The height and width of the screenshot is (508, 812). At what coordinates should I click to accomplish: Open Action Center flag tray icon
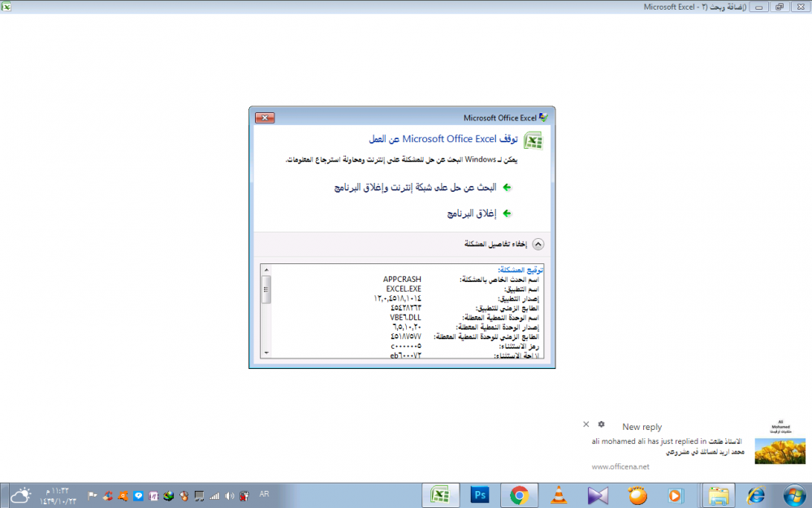point(93,496)
